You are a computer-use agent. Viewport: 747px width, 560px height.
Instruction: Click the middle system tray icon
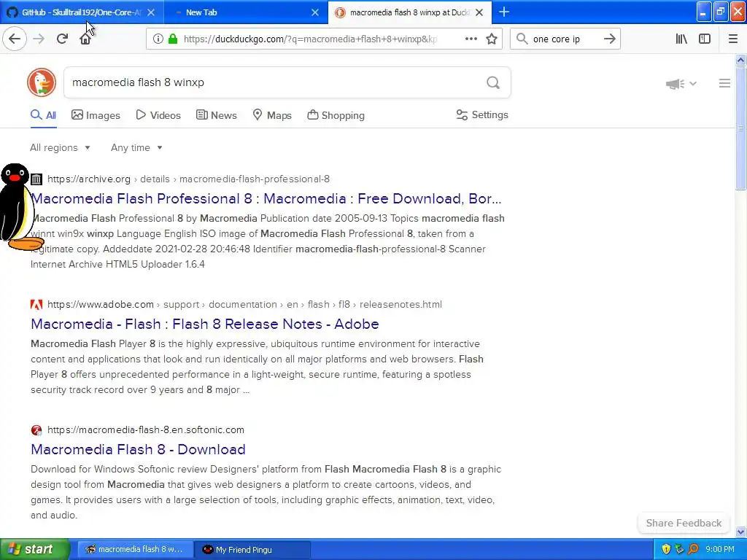coord(679,550)
